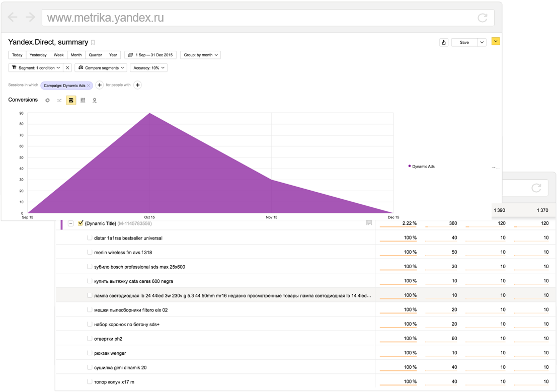Screen dimensions: 558x392
Task: Switch Conversions to line chart view
Action: [59, 101]
